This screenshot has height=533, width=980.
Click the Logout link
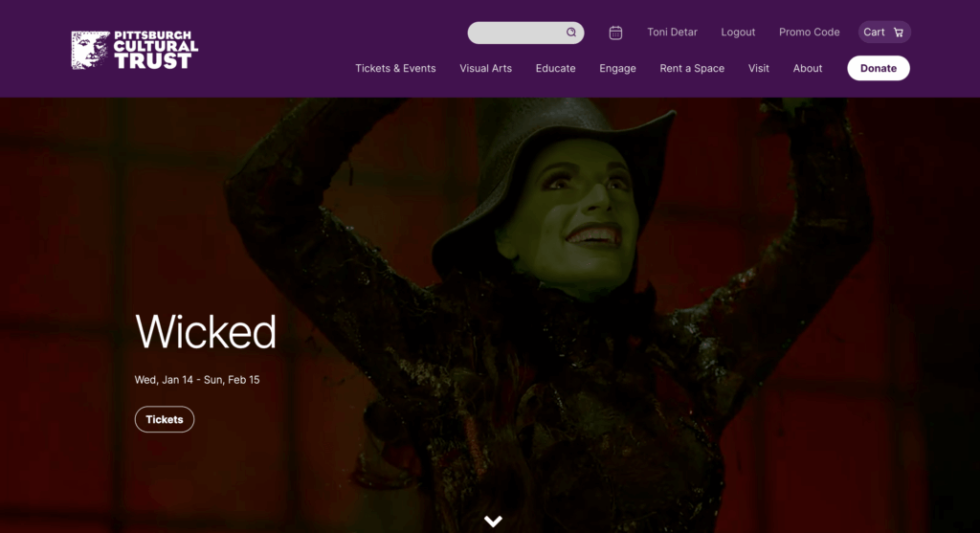coord(738,33)
